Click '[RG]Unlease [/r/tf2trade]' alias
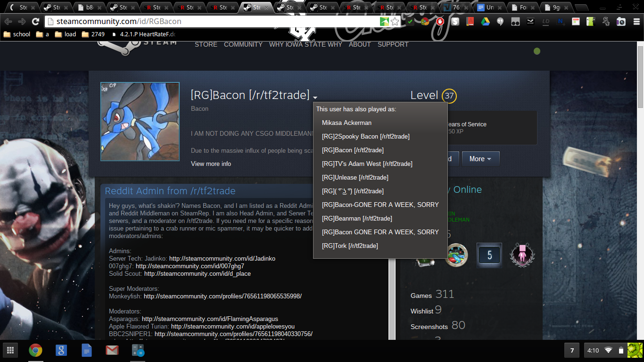 pos(355,177)
